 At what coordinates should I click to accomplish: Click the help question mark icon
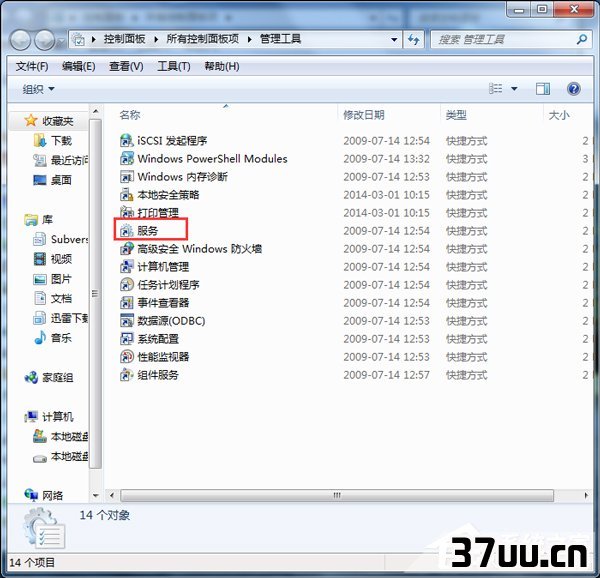pos(573,89)
